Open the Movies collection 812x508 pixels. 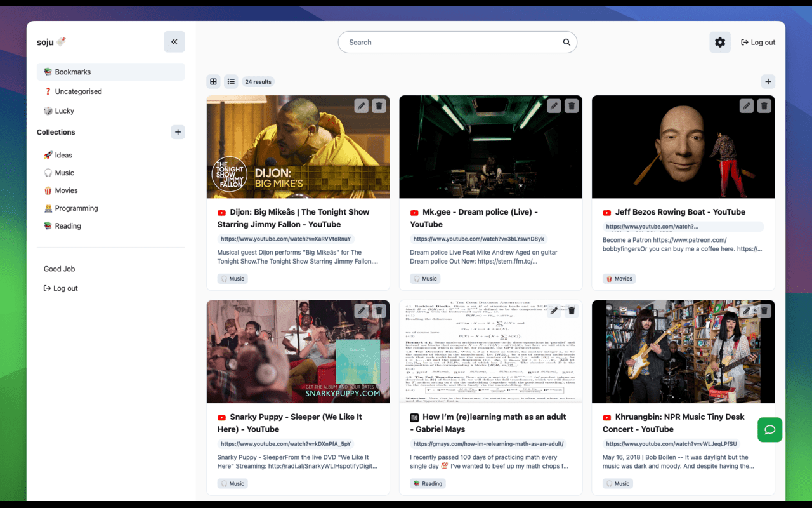[65, 190]
